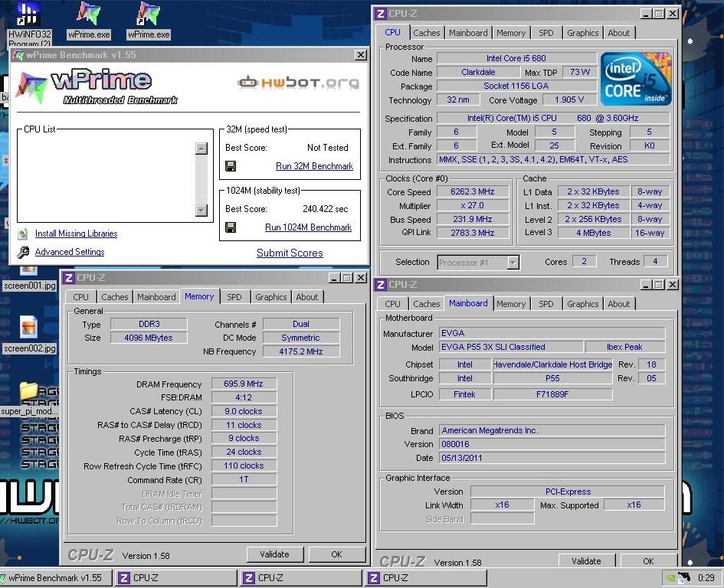
Task: Click the CAS# Latency value 9.0 clocks
Action: (244, 411)
